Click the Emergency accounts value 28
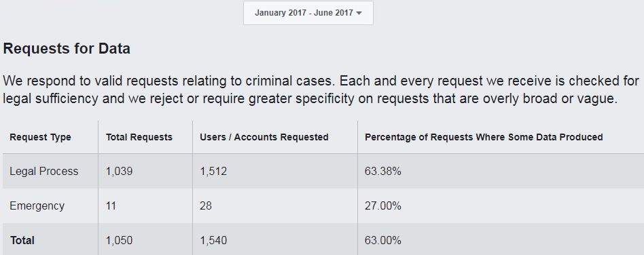This screenshot has height=255, width=644. click(206, 205)
